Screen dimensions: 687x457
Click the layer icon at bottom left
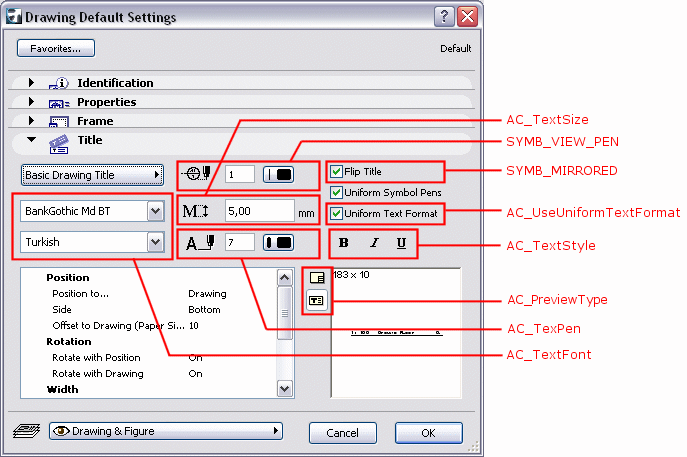click(x=26, y=431)
